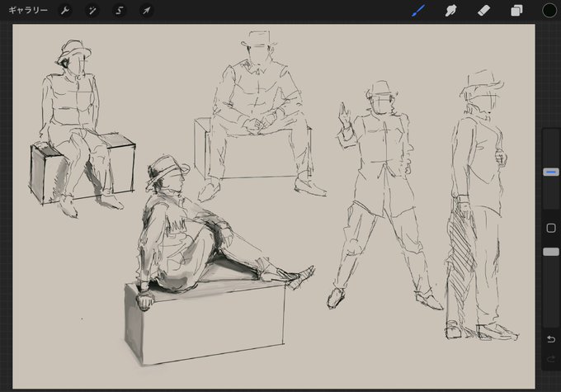Undo the last stroke with the undo arrow

click(551, 339)
